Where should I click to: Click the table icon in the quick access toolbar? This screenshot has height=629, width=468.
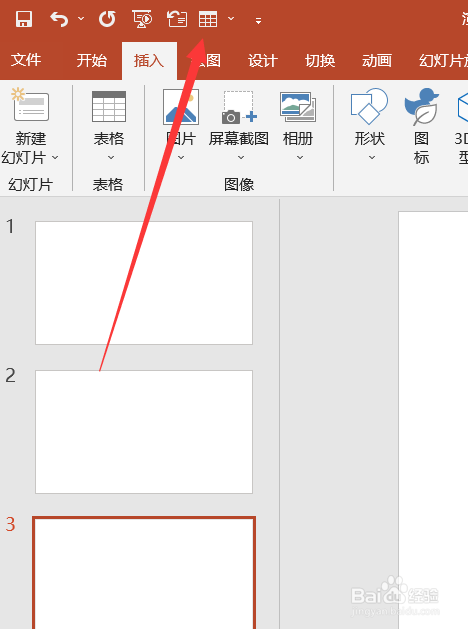(208, 19)
